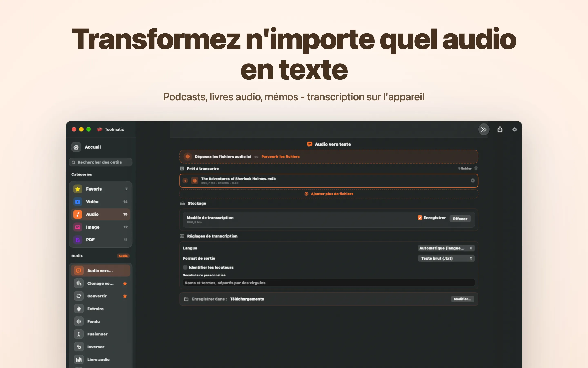
Task: Open the Fusionner tool icon
Action: (79, 334)
